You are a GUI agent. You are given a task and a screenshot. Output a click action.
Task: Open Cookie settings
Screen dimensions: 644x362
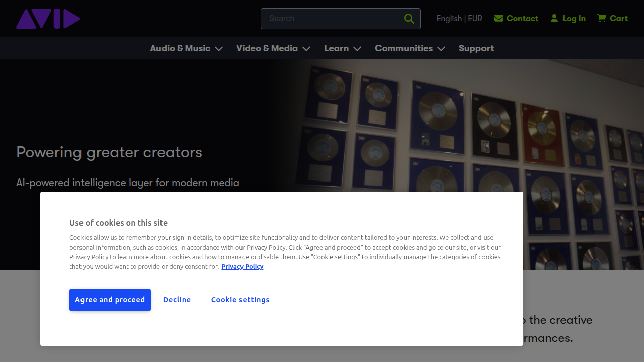(240, 300)
